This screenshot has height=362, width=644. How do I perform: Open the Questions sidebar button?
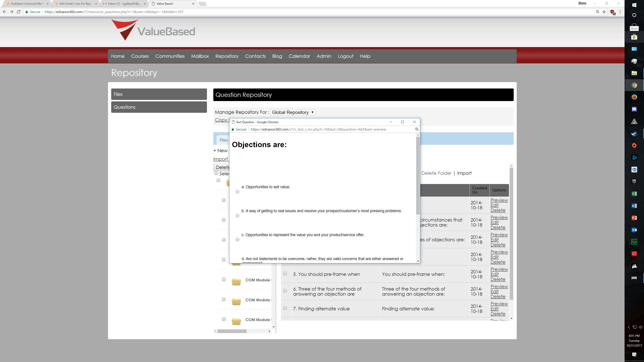(x=159, y=107)
